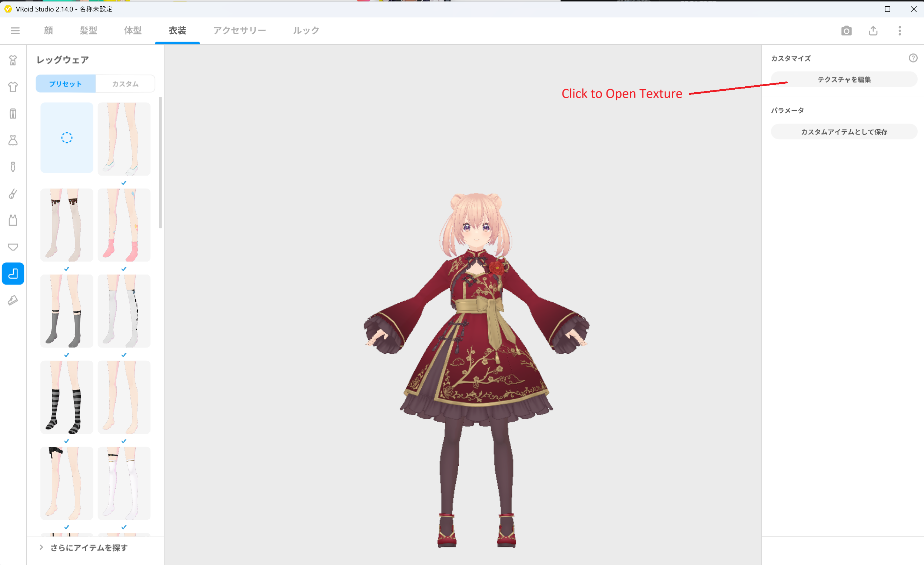
Task: Switch to the 顔 face tab
Action: pos(49,30)
